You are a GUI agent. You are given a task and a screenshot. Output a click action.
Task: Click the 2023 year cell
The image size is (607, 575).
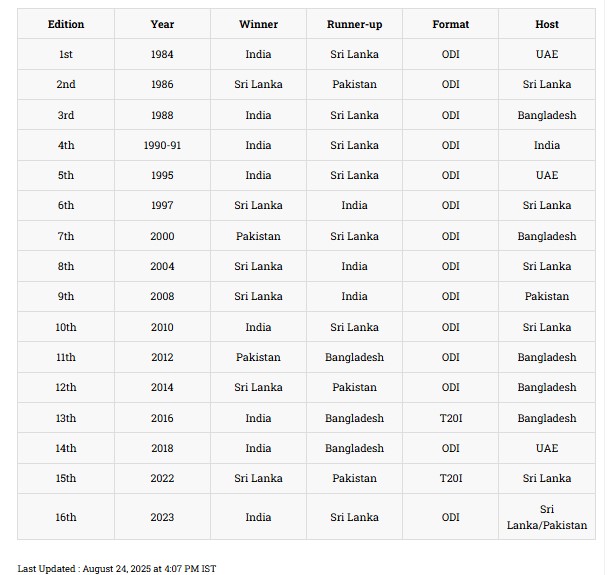point(162,517)
